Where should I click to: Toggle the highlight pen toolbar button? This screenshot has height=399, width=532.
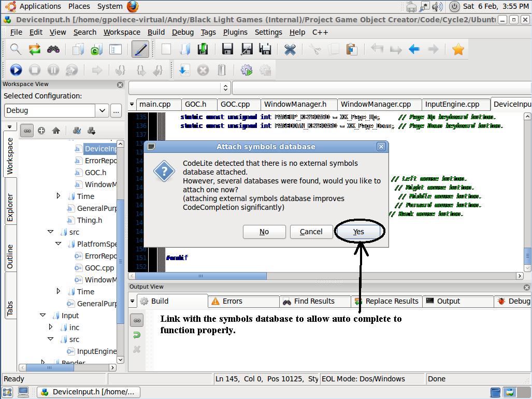(140, 50)
